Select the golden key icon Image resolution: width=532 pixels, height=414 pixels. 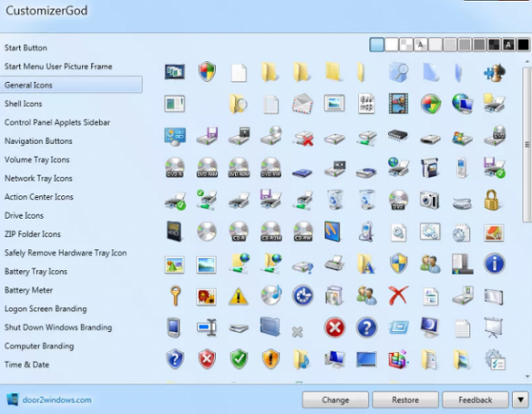pos(175,295)
